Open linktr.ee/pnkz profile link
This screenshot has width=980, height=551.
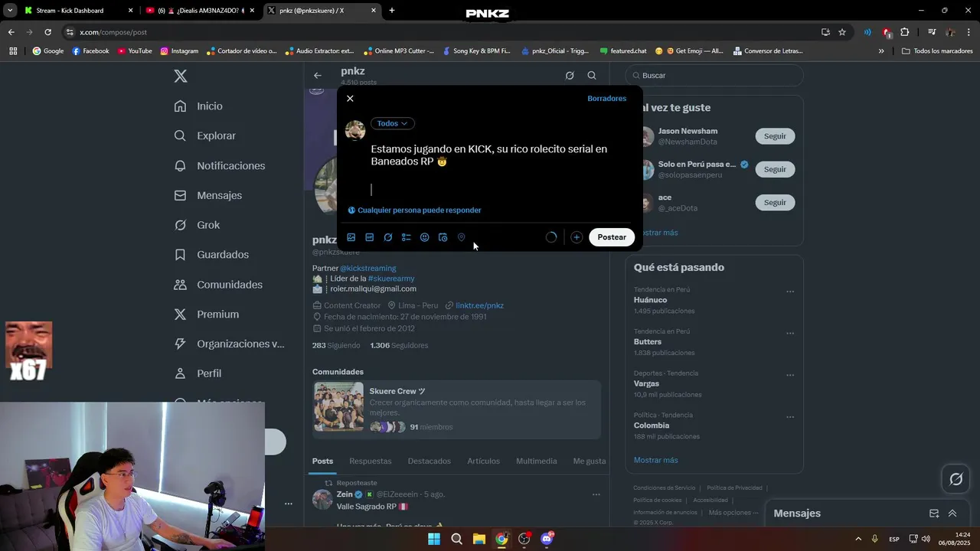pos(479,305)
